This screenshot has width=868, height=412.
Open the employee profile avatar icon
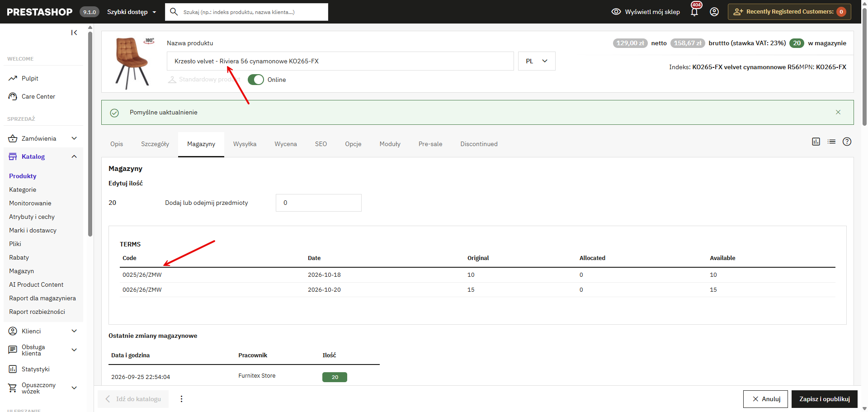(714, 12)
